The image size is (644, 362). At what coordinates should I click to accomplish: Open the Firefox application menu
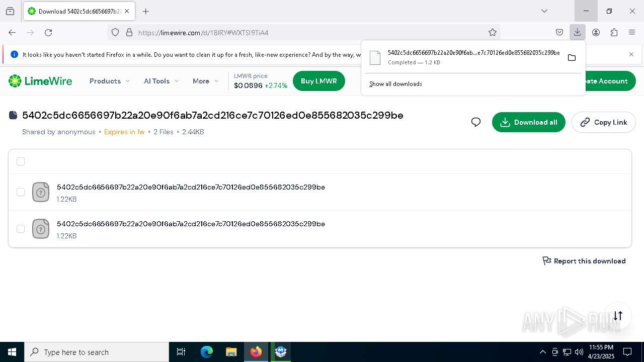(632, 32)
